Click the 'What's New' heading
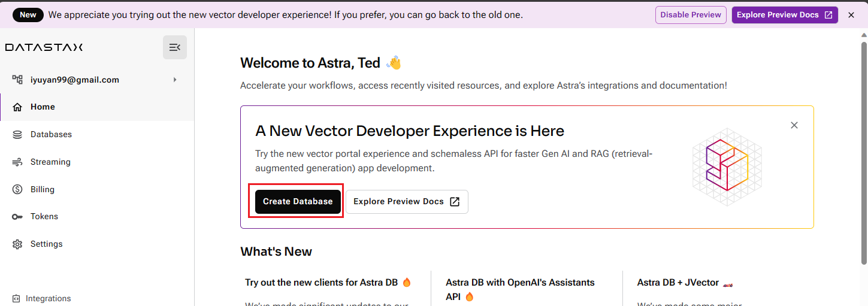This screenshot has width=868, height=306. pyautogui.click(x=276, y=252)
